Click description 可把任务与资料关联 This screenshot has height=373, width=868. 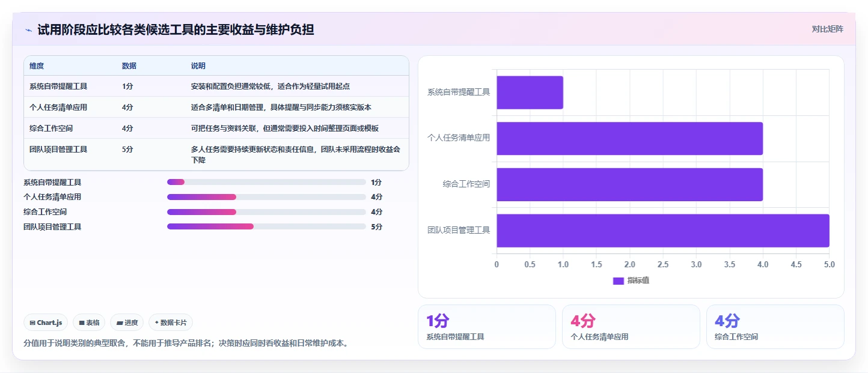pyautogui.click(x=285, y=129)
